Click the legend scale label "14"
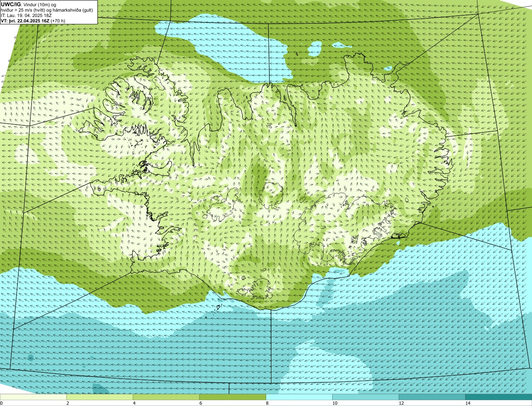The width and height of the screenshot is (532, 406). pos(468,403)
